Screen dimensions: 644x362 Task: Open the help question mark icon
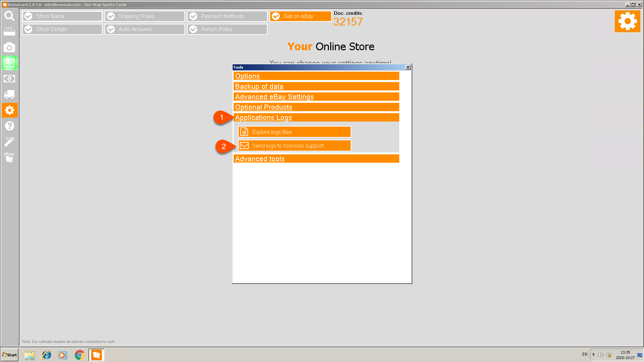(9, 126)
